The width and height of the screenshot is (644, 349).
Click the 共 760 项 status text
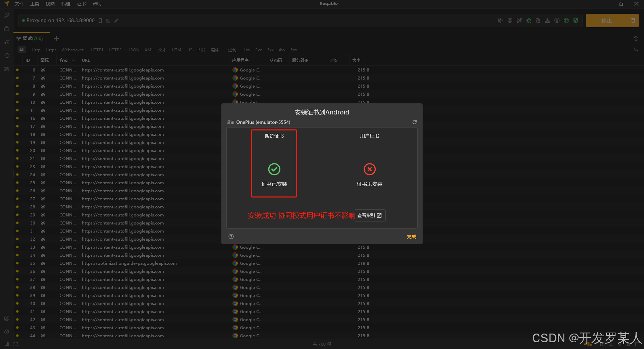click(322, 344)
